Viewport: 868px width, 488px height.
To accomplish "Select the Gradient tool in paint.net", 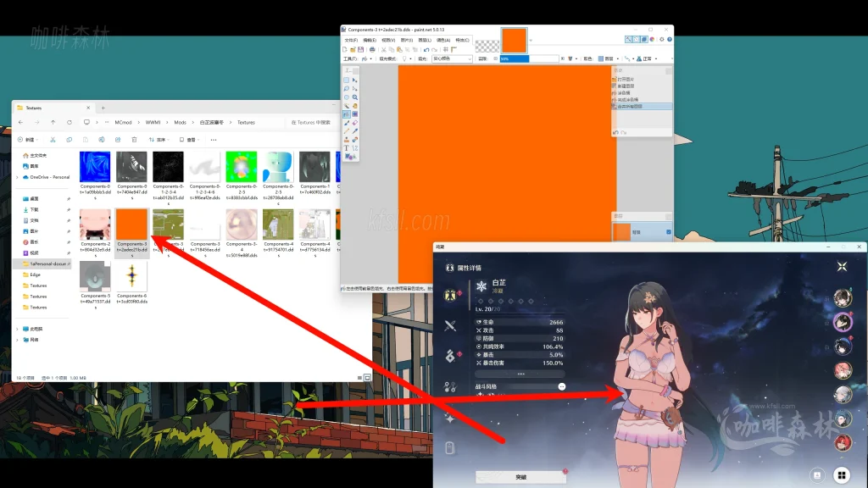I will 355,114.
